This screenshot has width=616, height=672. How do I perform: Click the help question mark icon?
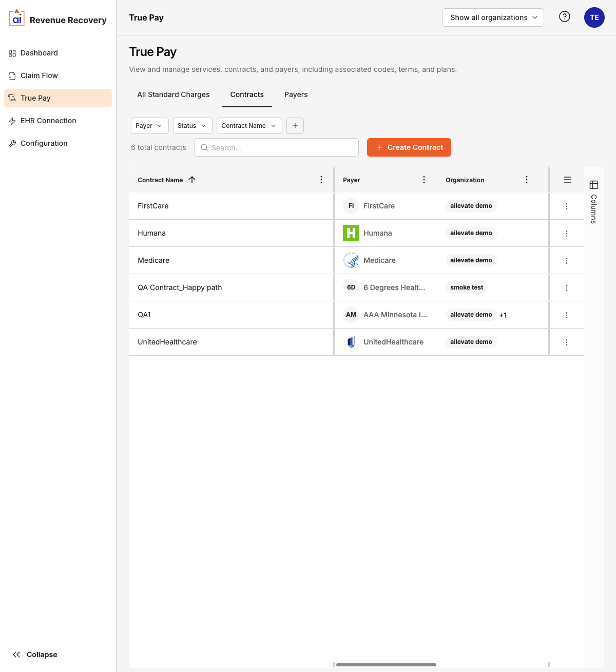[x=564, y=16]
